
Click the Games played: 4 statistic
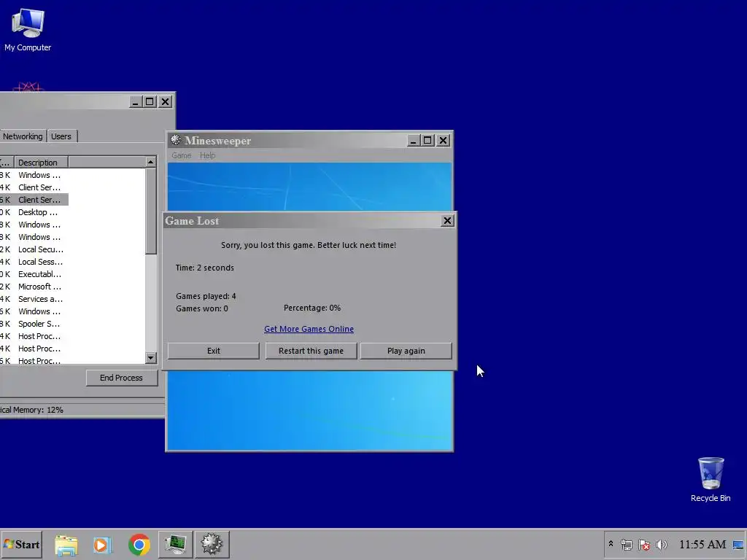[x=206, y=296]
